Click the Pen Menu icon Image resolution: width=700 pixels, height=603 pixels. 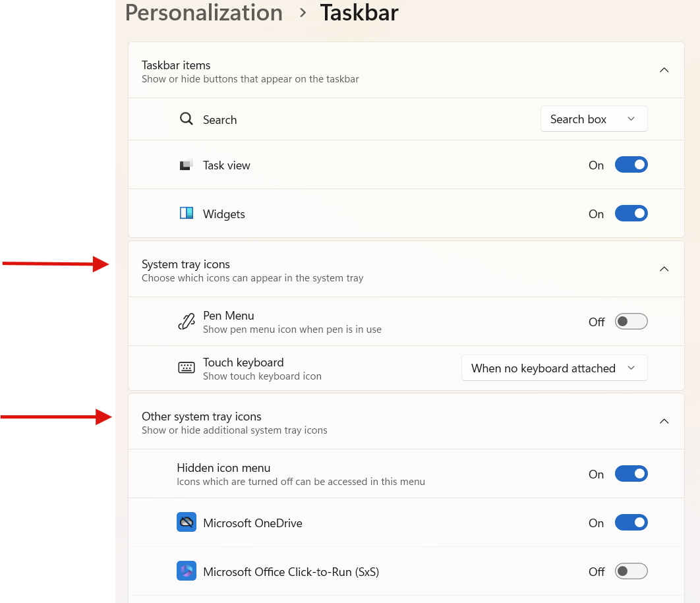click(187, 321)
